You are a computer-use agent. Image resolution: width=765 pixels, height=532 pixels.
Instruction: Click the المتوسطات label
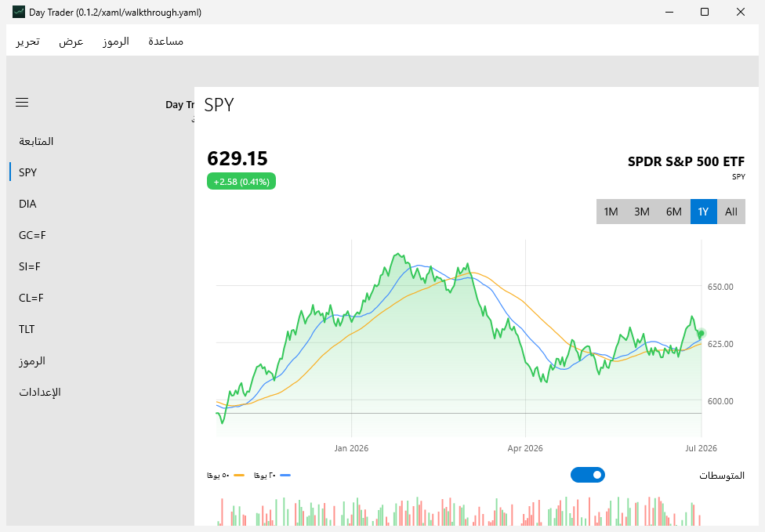tap(722, 476)
